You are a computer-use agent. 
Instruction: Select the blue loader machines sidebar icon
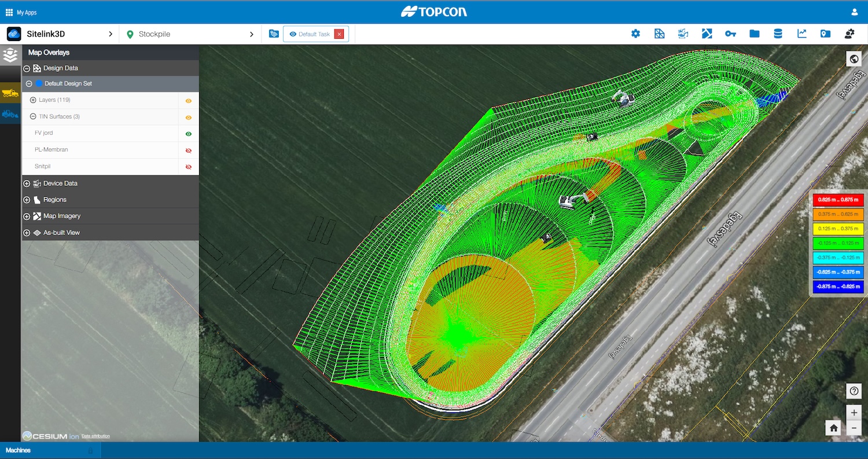(10, 114)
